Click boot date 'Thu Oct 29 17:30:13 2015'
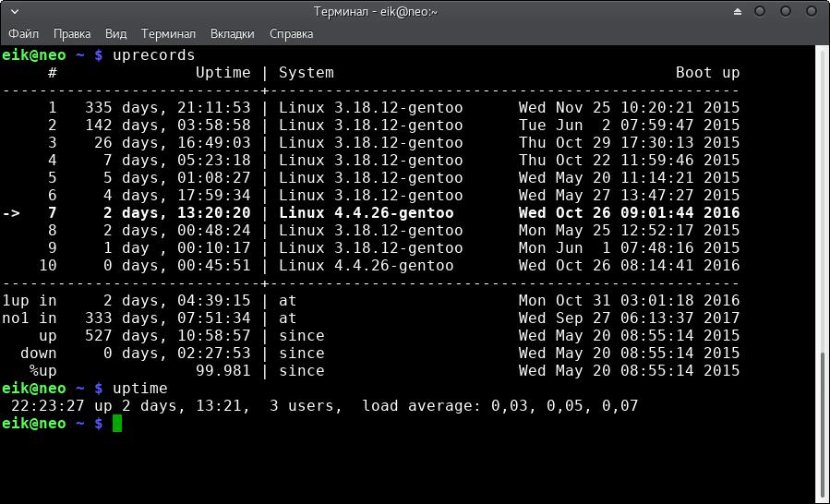Image resolution: width=830 pixels, height=504 pixels. tap(629, 143)
